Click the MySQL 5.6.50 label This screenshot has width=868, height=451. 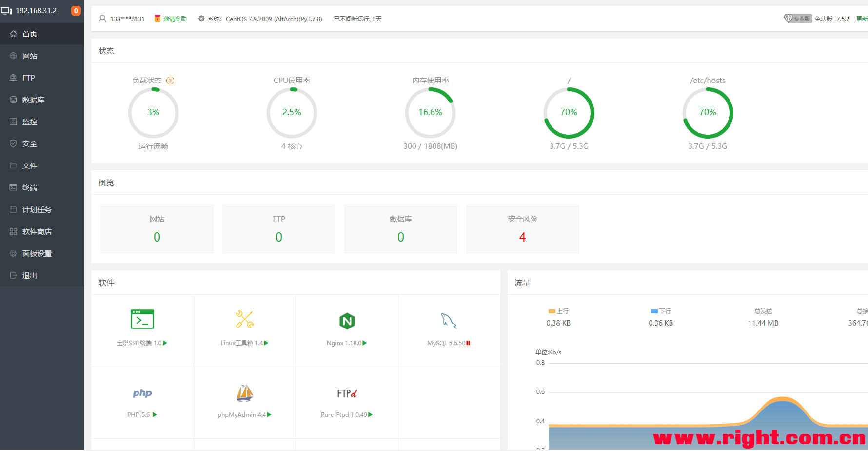pyautogui.click(x=446, y=343)
